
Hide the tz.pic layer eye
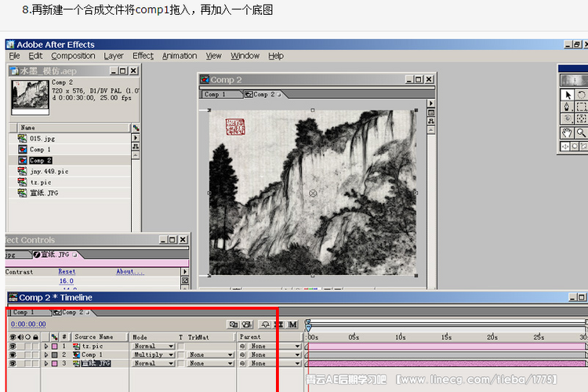13,346
